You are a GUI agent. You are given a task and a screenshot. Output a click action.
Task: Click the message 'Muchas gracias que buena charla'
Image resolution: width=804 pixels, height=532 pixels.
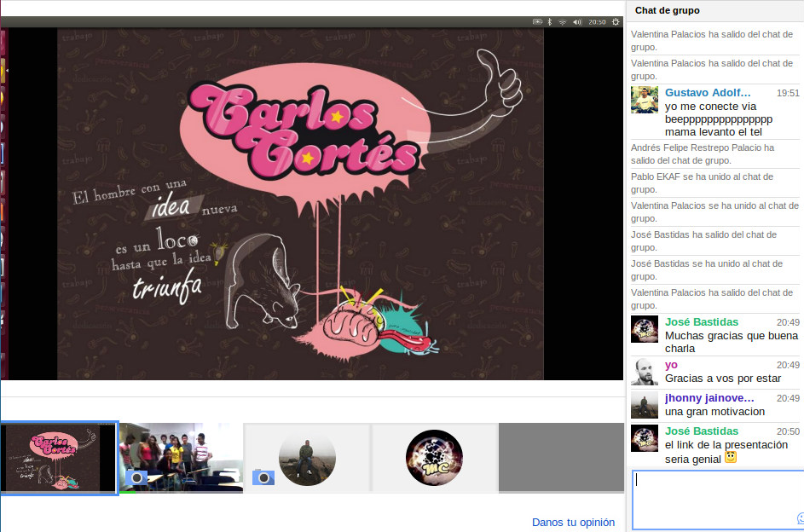click(x=732, y=342)
